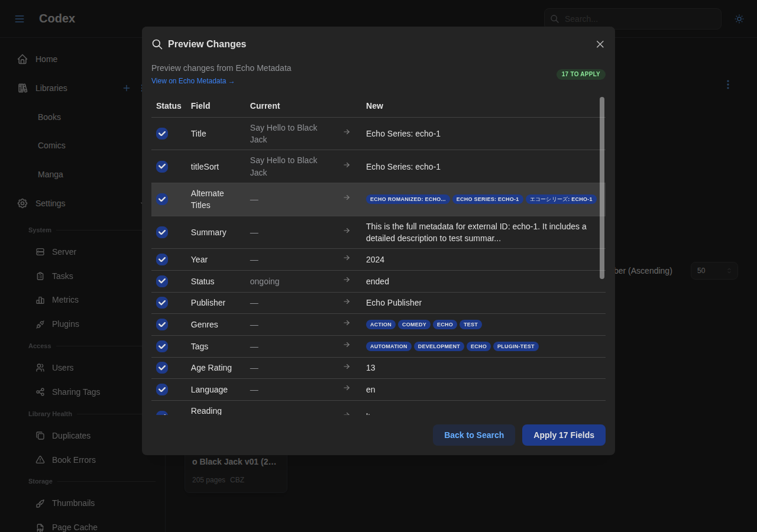Open Users under Access

coord(63,367)
